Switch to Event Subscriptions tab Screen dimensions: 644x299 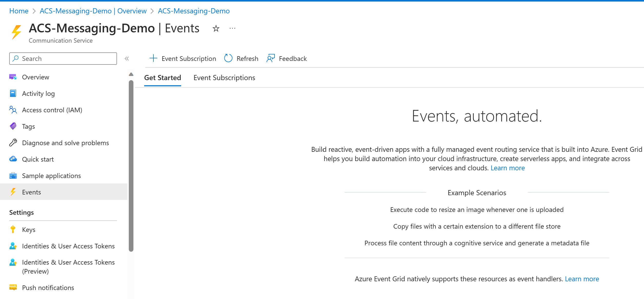224,78
